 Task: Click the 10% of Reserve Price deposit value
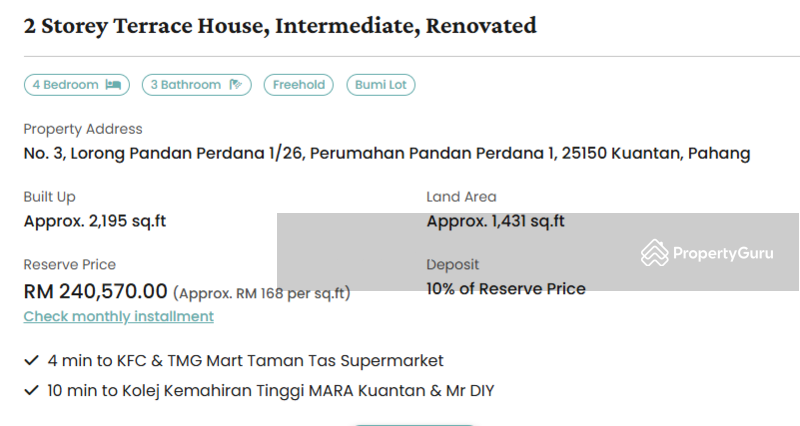tap(506, 289)
